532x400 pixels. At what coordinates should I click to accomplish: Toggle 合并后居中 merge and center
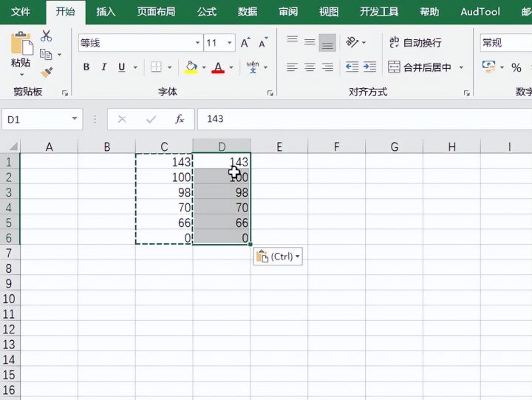[420, 67]
